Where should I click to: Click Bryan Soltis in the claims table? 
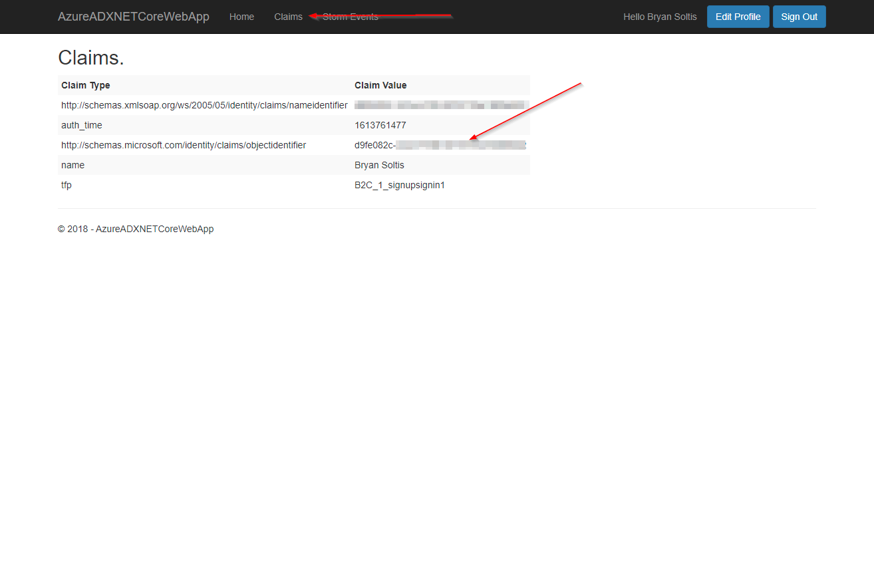click(x=379, y=165)
